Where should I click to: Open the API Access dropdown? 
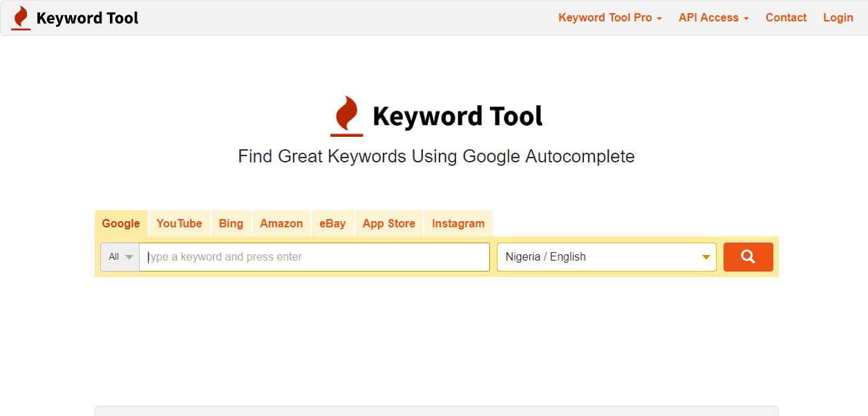tap(714, 18)
